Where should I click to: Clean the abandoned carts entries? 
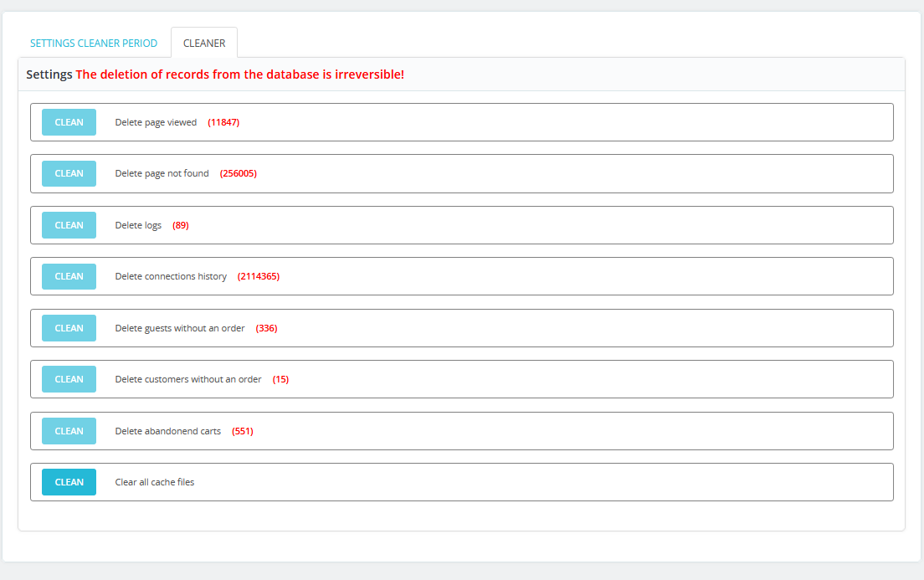(69, 431)
